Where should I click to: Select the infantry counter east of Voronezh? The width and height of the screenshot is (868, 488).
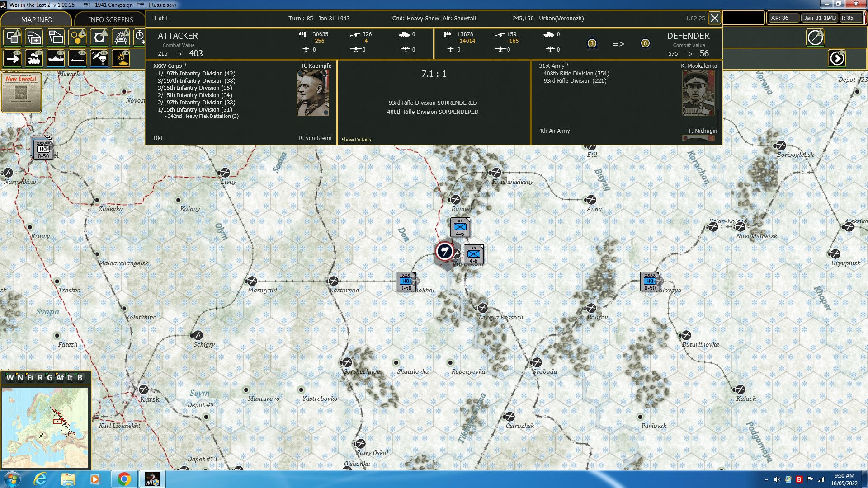click(x=474, y=254)
